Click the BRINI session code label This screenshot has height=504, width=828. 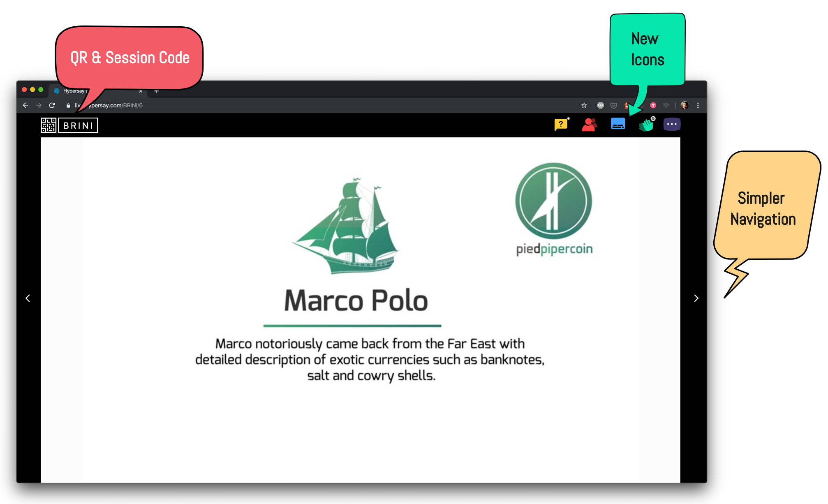coord(77,125)
